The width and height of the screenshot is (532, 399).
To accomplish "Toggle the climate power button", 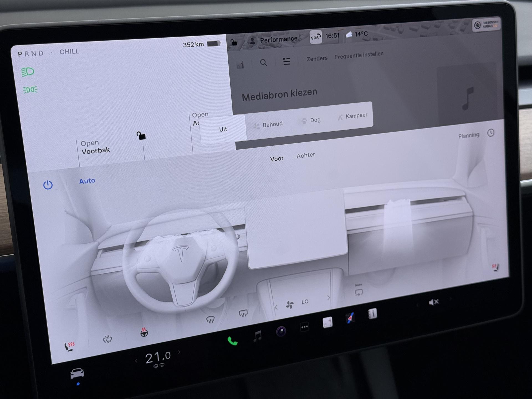I will [48, 185].
